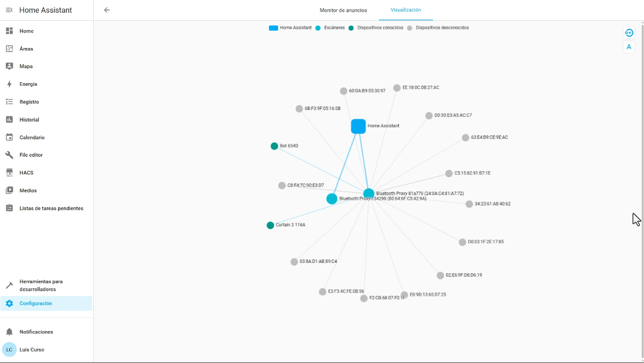Click the page vertical scrollbar
This screenshot has width=644, height=363.
pyautogui.click(x=642, y=190)
